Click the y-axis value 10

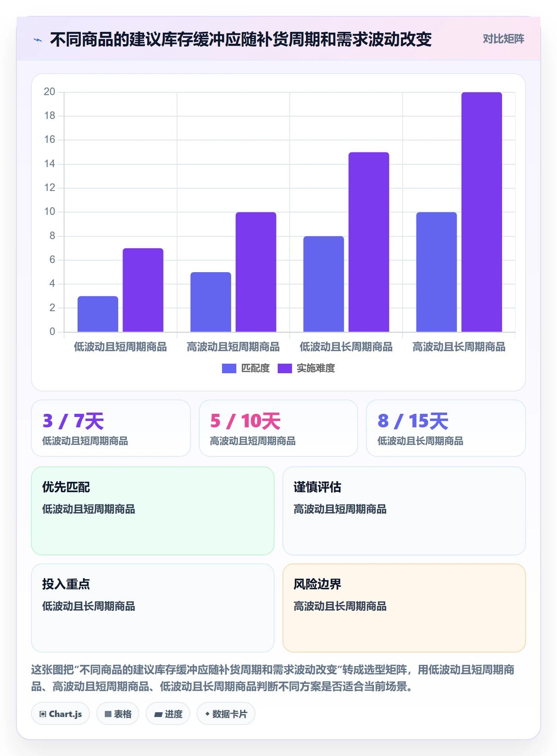[x=50, y=212]
